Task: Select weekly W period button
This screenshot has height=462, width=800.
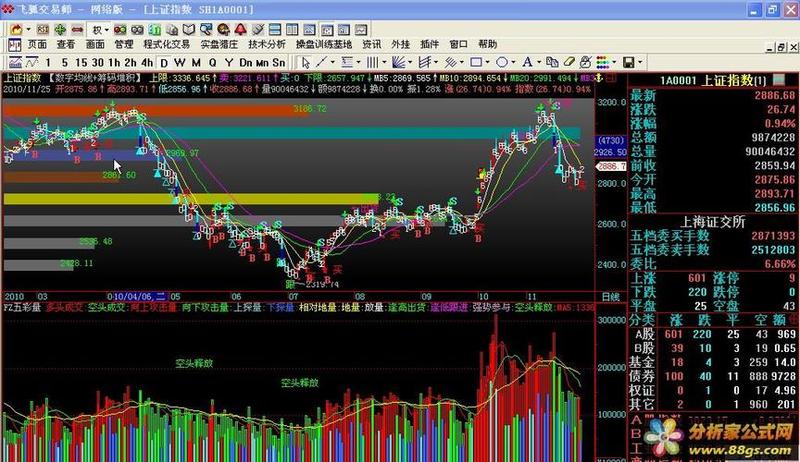Action: tap(180, 63)
